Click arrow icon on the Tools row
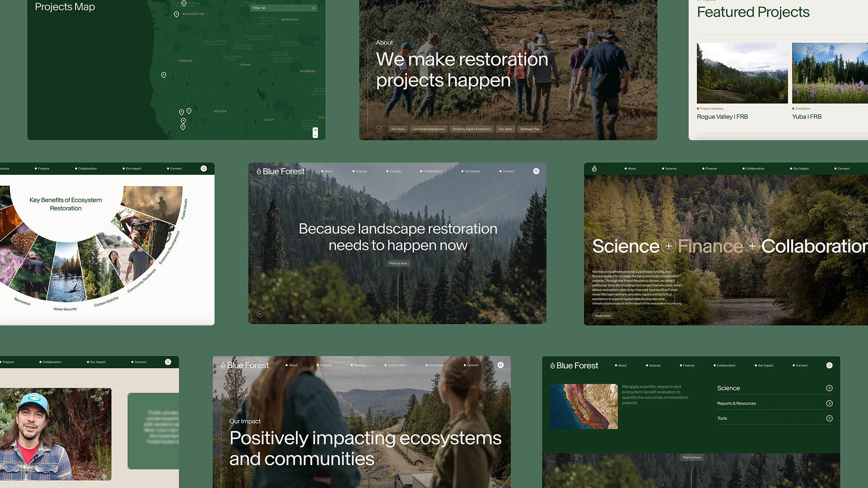Image resolution: width=868 pixels, height=488 pixels. tap(829, 419)
